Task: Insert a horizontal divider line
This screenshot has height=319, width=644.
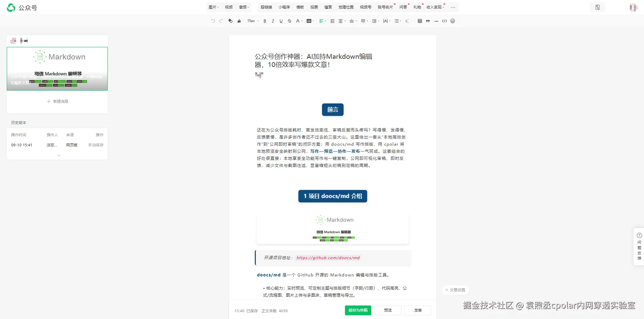Action: [x=436, y=21]
